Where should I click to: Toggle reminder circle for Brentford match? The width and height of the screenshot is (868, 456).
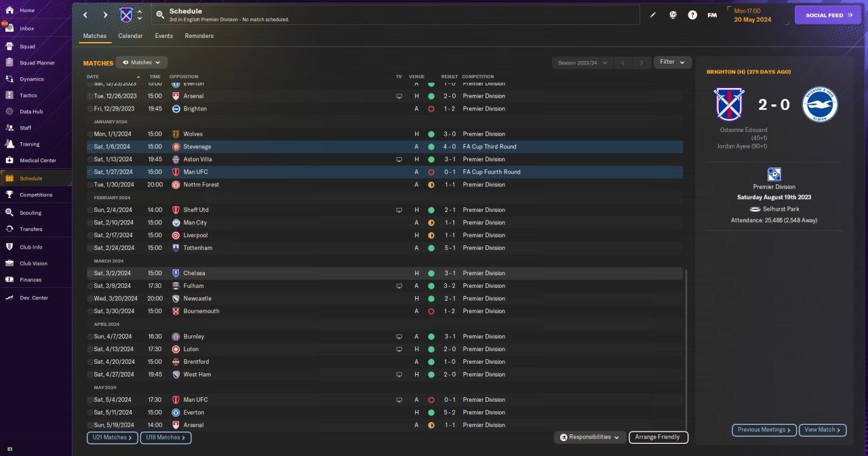pos(90,362)
